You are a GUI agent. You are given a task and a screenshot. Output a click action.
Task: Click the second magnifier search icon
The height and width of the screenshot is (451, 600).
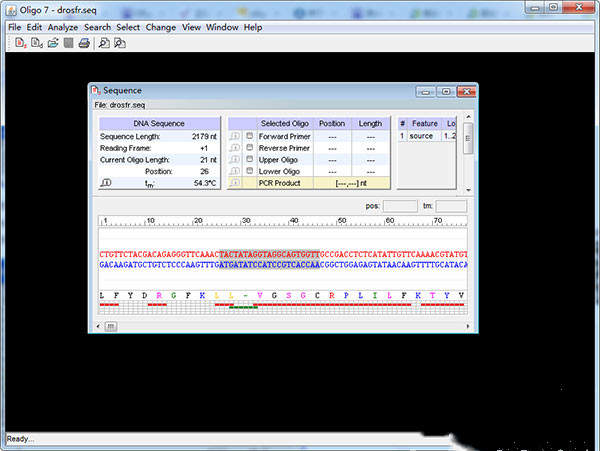pyautogui.click(x=120, y=43)
